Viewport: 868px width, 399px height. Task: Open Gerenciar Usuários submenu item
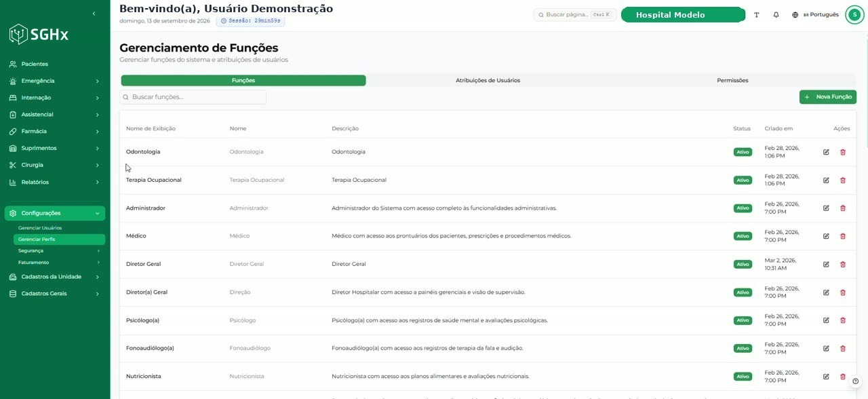coord(59,228)
